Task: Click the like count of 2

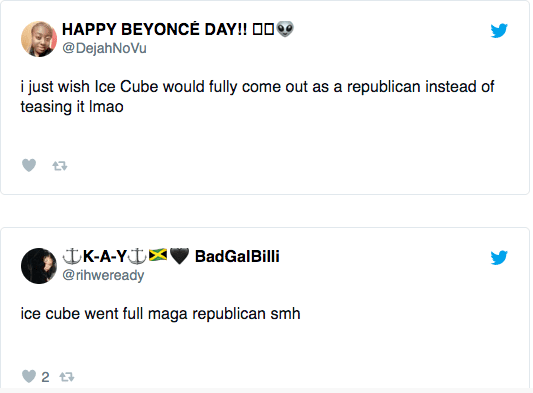Action: 45,377
